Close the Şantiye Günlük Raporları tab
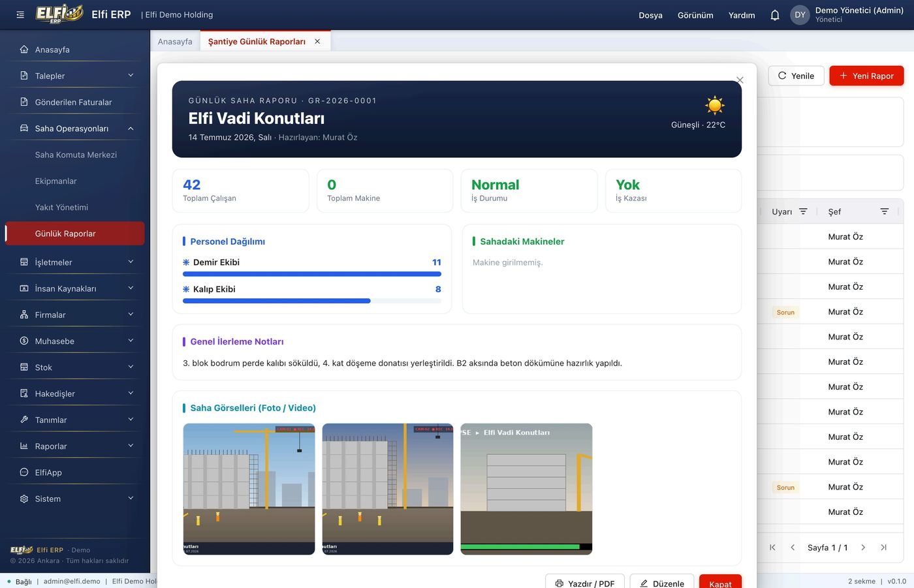The width and height of the screenshot is (914, 588). coord(317,41)
